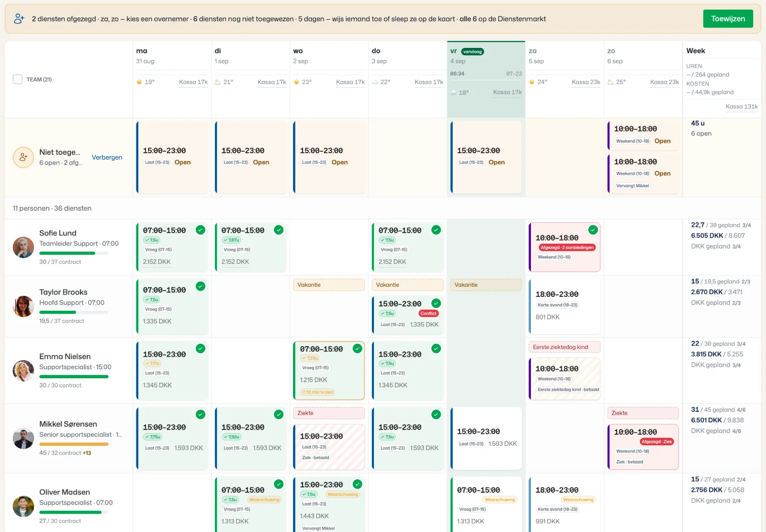Click the 7,5u hours badge on Sofie's Monday shift
The width and height of the screenshot is (766, 532).
point(152,240)
